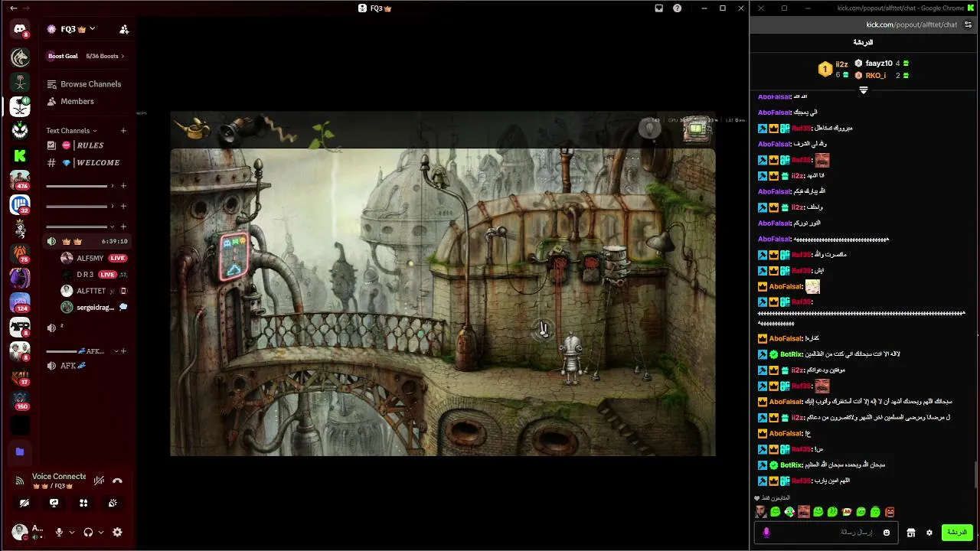
Task: Click the Machinarium stream video
Action: 443,283
